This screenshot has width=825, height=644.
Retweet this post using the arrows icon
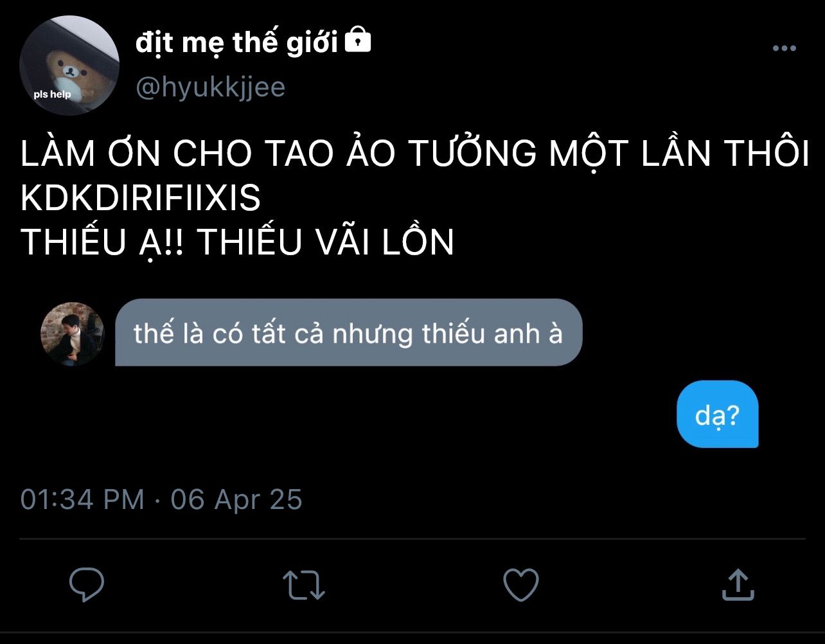point(304,585)
